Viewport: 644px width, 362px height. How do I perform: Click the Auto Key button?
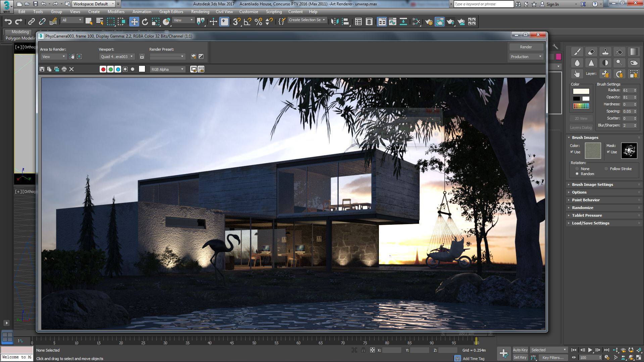520,350
